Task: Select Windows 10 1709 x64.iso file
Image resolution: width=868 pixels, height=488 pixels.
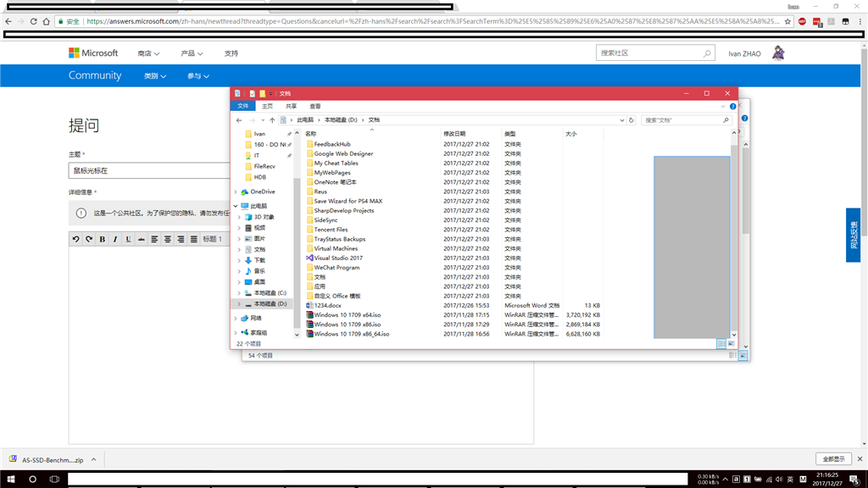Action: click(x=347, y=315)
